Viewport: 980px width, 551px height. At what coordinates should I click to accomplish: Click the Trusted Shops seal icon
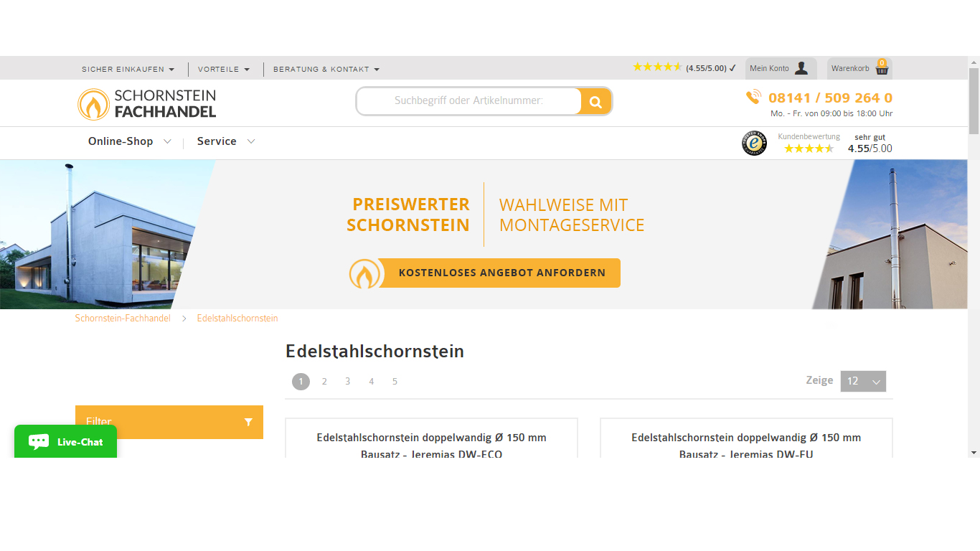tap(754, 143)
